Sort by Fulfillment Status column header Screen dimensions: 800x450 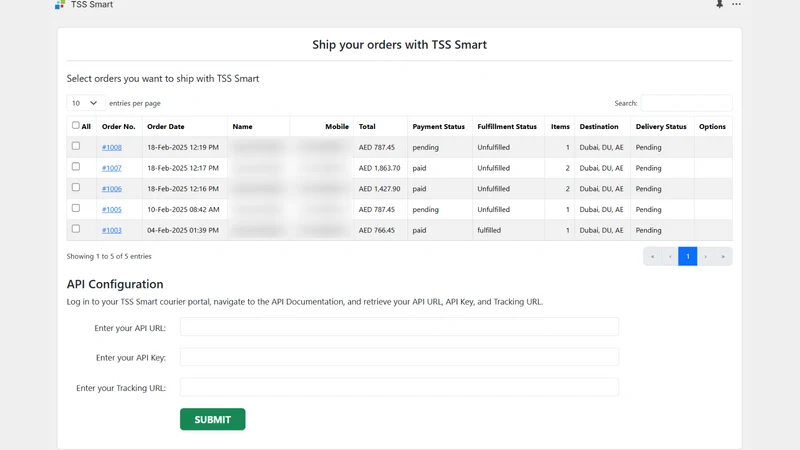tap(507, 127)
